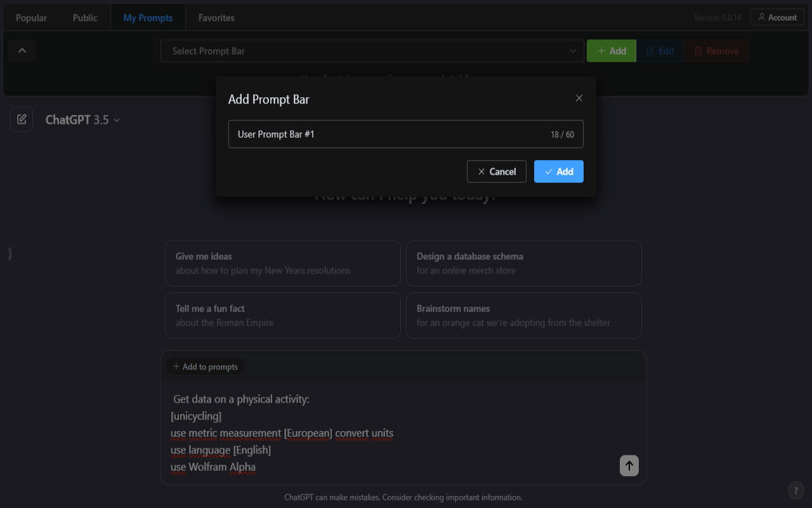Select the Brainstorm names suggestion card

(x=524, y=315)
